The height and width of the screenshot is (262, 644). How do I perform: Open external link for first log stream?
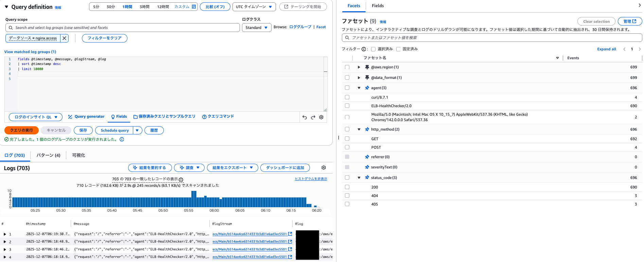[290, 234]
